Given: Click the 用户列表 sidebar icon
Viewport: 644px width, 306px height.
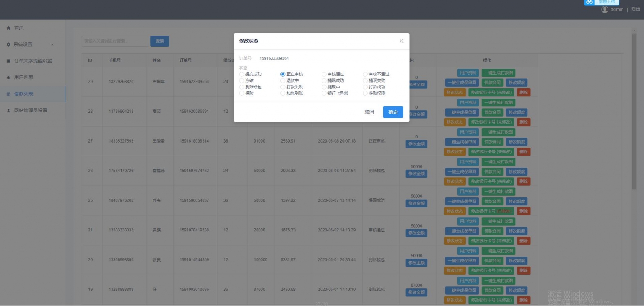Looking at the screenshot, I should 8,78.
